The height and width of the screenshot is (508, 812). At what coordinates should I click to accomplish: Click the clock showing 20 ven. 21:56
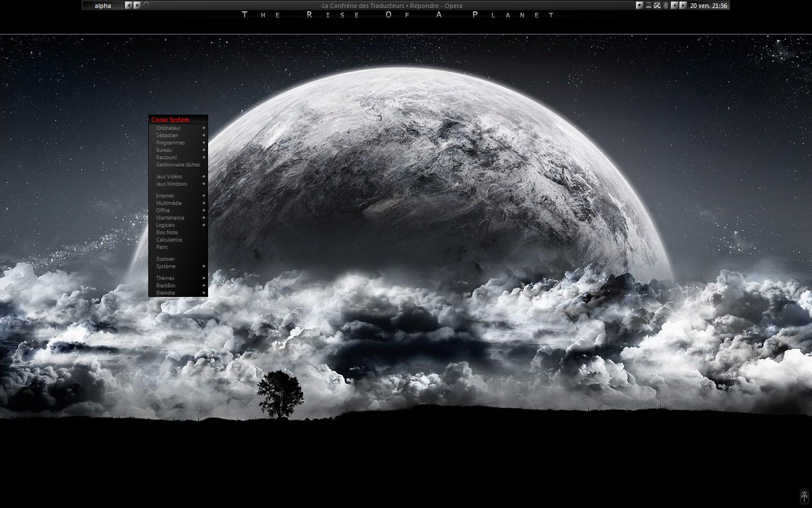point(709,6)
